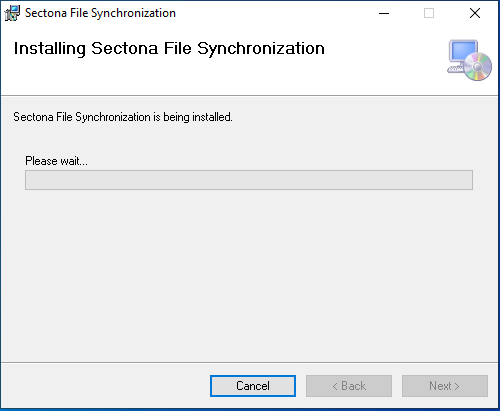The image size is (500, 411).
Task: Click the disabled Next button
Action: click(x=445, y=386)
